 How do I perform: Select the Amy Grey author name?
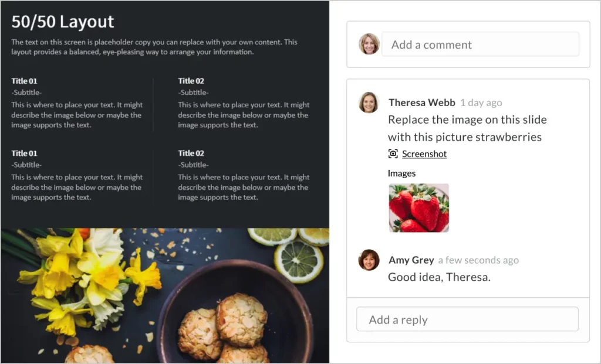411,260
